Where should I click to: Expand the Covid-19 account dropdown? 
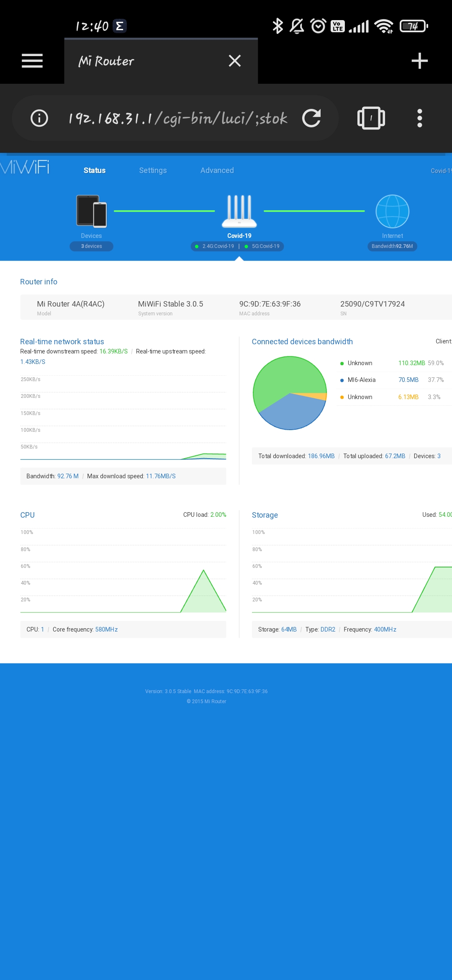tap(441, 171)
